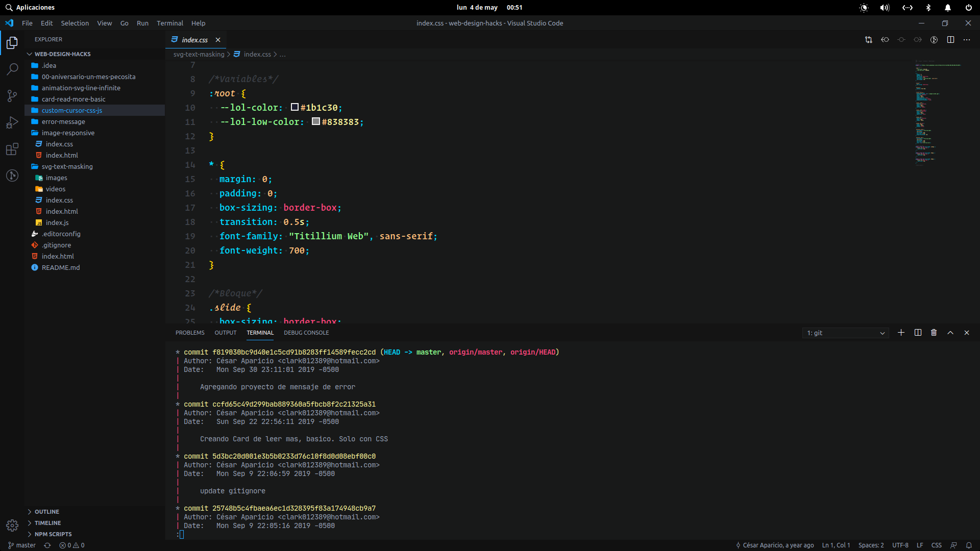Open the Search view in activity bar
Viewport: 980px width, 551px height.
coord(12,69)
